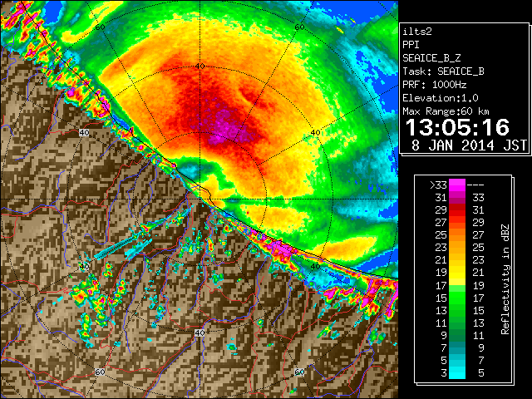532x399 pixels.
Task: Select the 'Elevation:1.0' text
Action: click(441, 98)
